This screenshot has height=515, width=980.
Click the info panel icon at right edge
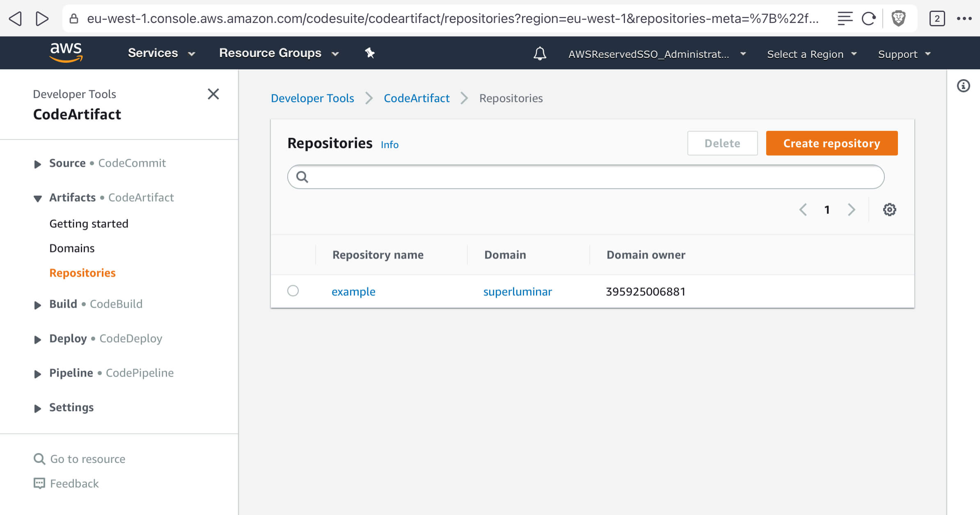[x=963, y=86]
